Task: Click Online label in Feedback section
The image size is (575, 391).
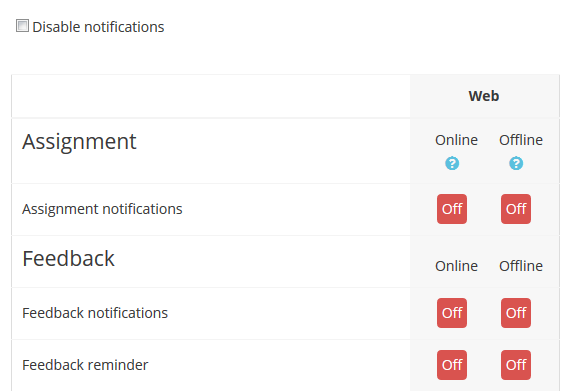Action: click(x=456, y=266)
